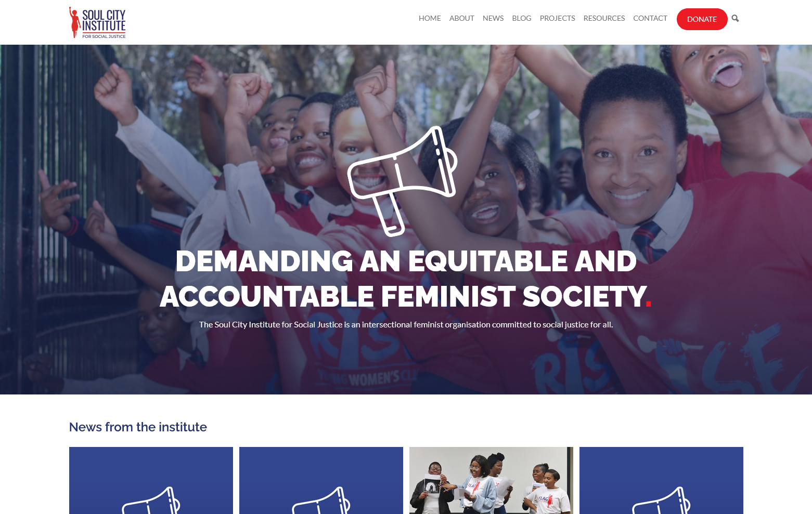Open the first news card with megaphone icon
The width and height of the screenshot is (812, 514).
tap(151, 480)
